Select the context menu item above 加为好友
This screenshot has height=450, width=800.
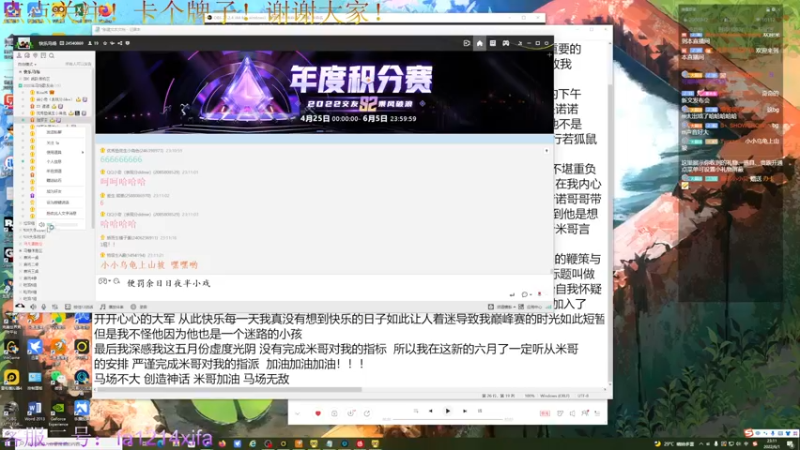point(54,180)
